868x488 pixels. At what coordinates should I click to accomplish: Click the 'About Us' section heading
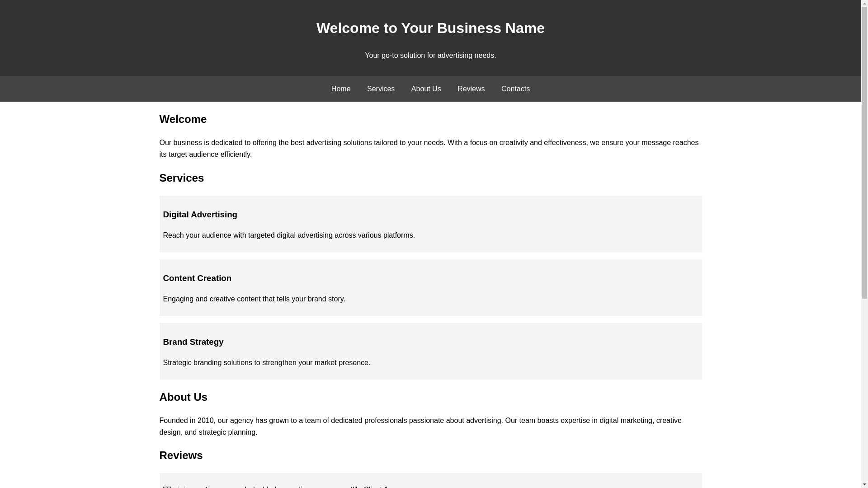pyautogui.click(x=183, y=397)
